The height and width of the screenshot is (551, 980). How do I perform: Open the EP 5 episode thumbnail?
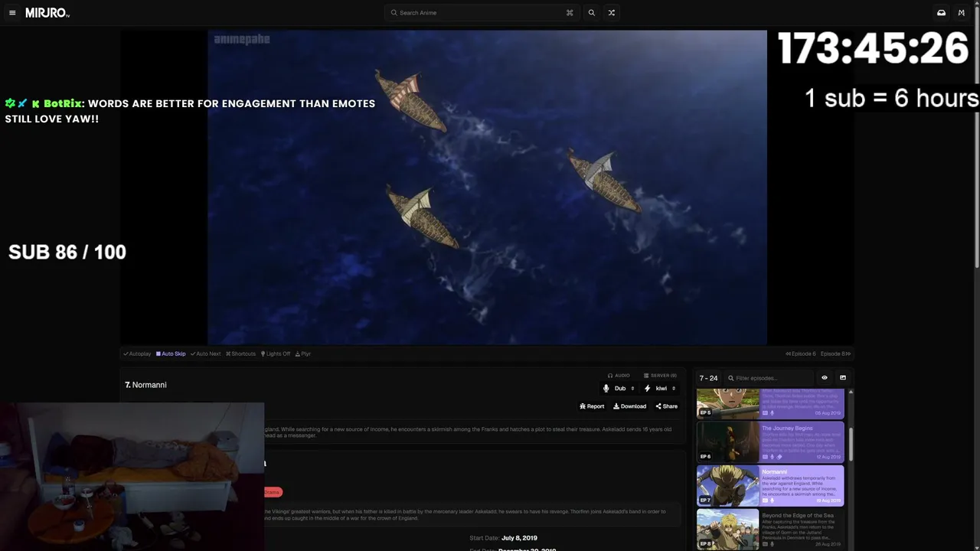(x=727, y=403)
